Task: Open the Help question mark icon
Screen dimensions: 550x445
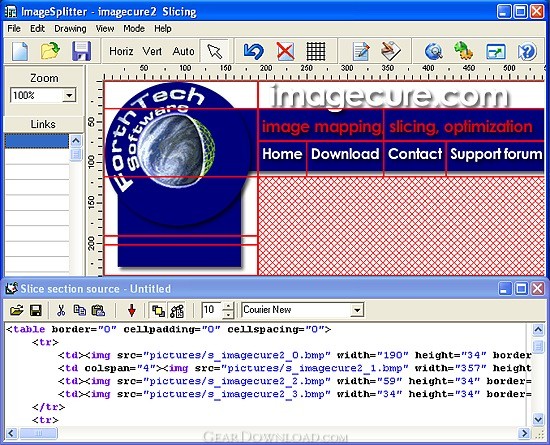Action: click(527, 51)
